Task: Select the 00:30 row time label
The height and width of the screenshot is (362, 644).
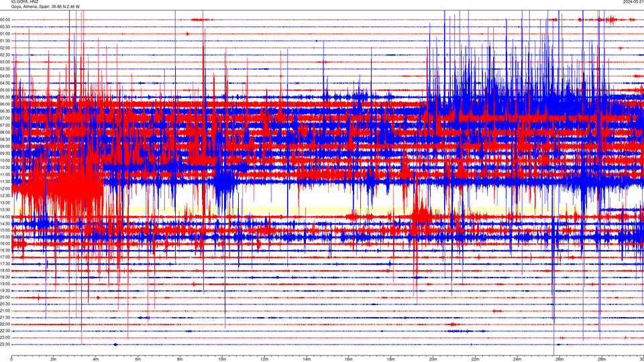Action: 5,27
